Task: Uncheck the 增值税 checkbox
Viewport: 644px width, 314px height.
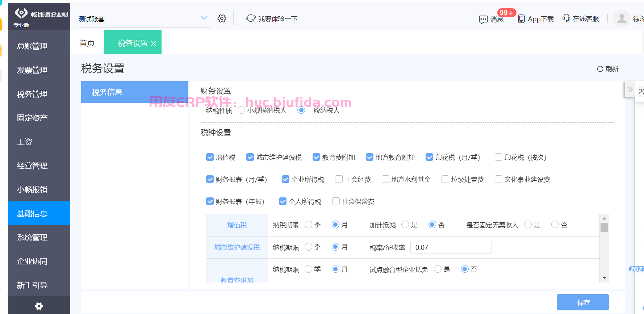Action: pos(210,157)
